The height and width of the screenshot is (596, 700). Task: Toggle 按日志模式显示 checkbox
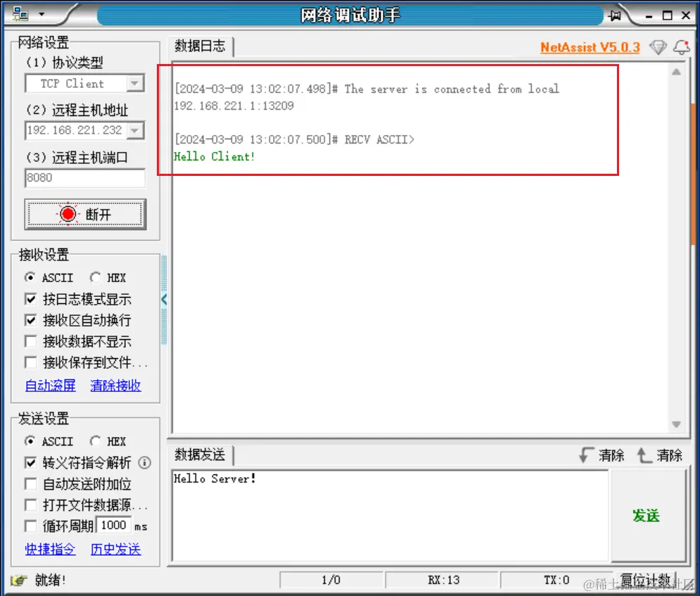30,298
